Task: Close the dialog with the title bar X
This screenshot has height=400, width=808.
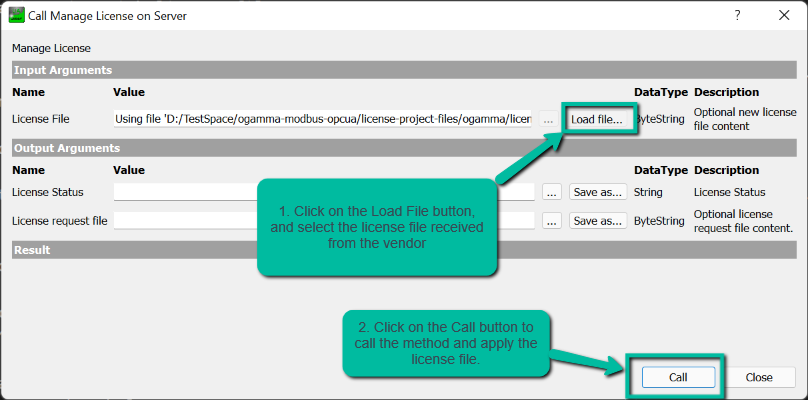Action: tap(782, 17)
